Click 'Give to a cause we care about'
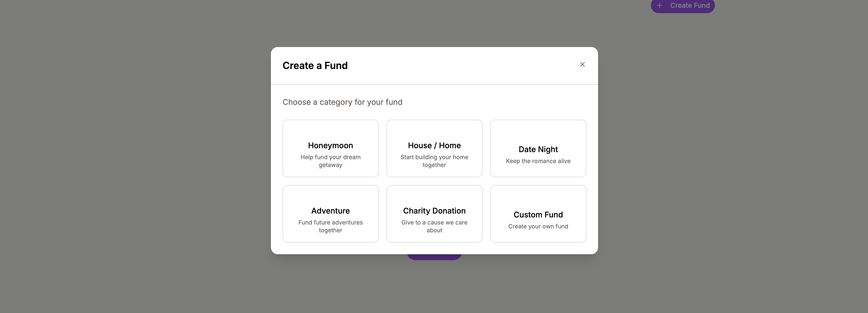The height and width of the screenshot is (313, 868). (434, 226)
